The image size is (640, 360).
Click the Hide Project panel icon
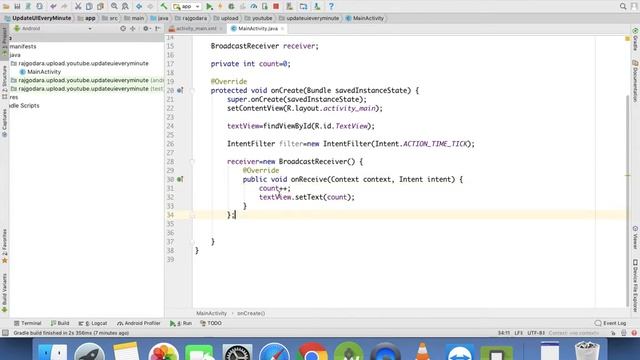[158, 29]
